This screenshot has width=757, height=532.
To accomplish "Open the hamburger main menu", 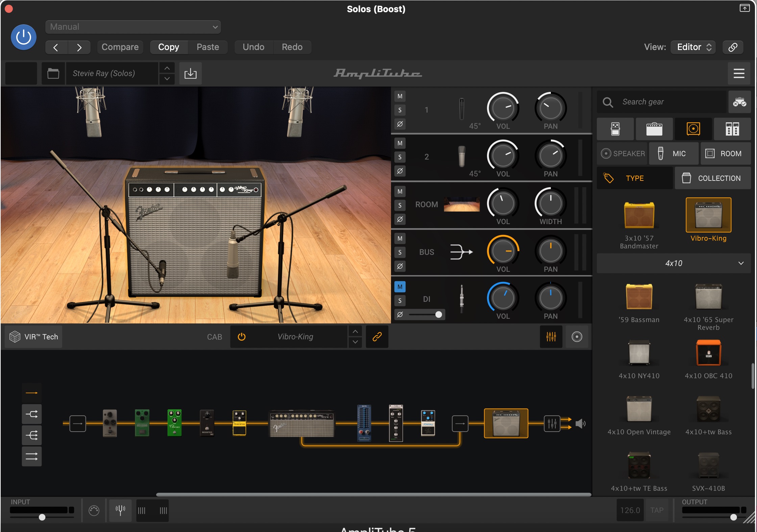I will pos(739,73).
